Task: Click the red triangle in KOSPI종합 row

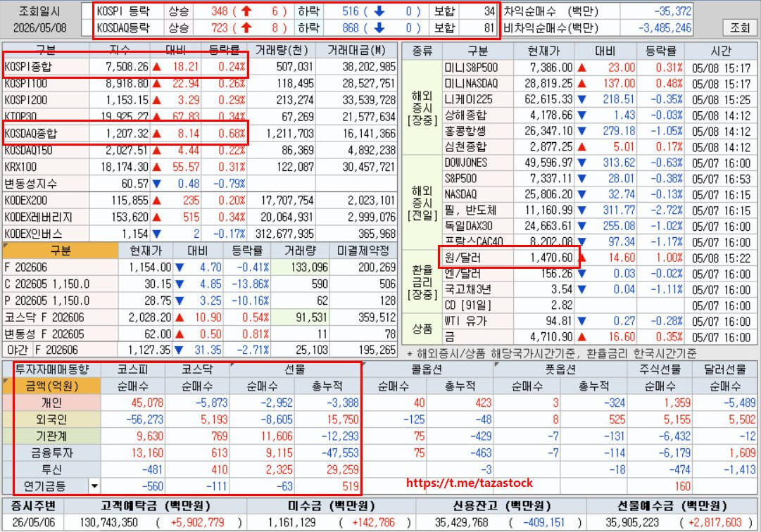Action: [x=157, y=67]
